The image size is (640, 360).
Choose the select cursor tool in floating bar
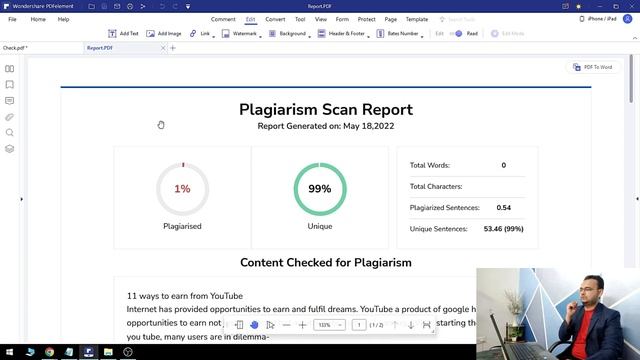(x=270, y=325)
